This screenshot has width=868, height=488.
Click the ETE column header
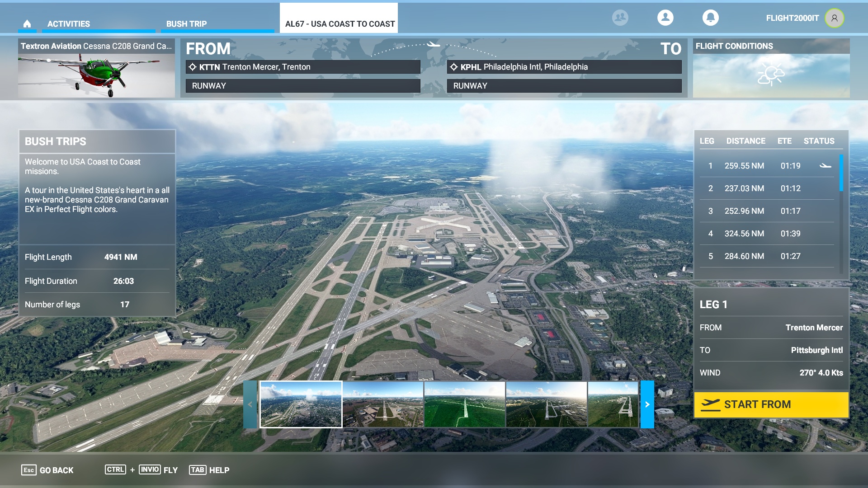point(784,141)
